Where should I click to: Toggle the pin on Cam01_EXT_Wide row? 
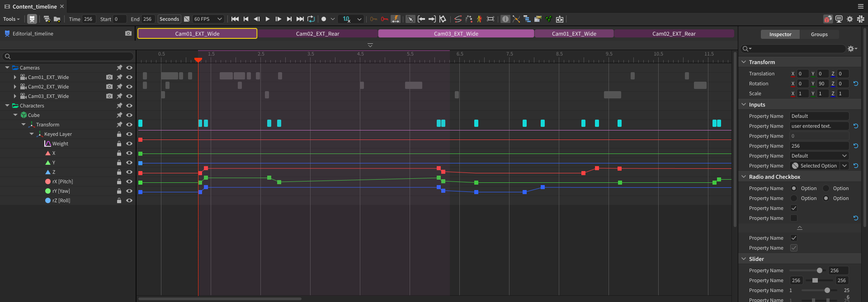pos(119,77)
